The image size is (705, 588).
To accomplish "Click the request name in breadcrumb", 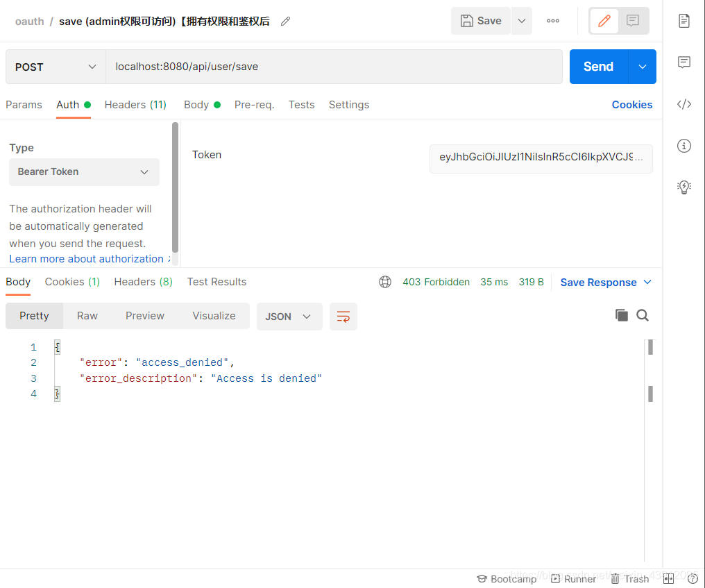I will 164,22.
